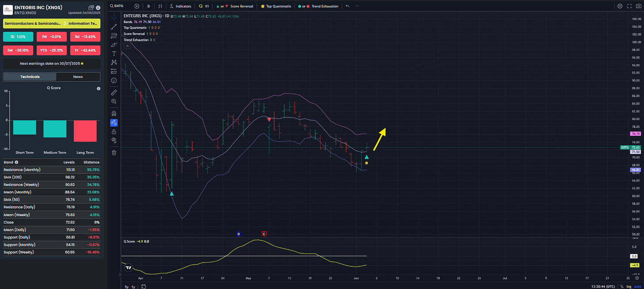Switch to the News tab
The width and height of the screenshot is (644, 289).
click(x=78, y=77)
